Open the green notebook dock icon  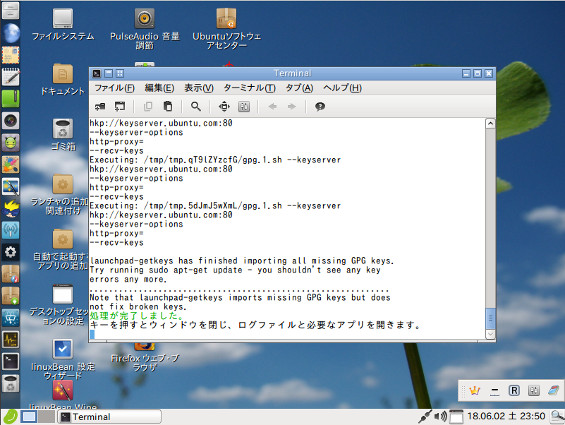10,98
